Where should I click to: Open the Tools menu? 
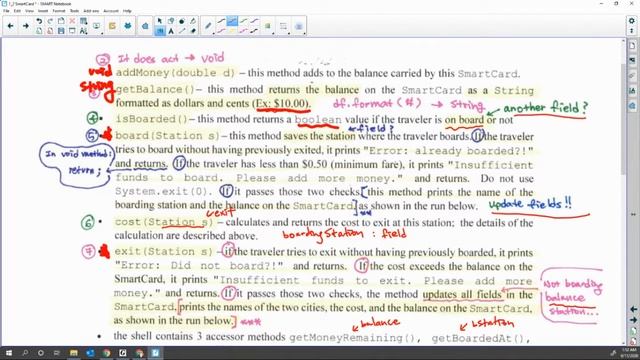(x=74, y=11)
